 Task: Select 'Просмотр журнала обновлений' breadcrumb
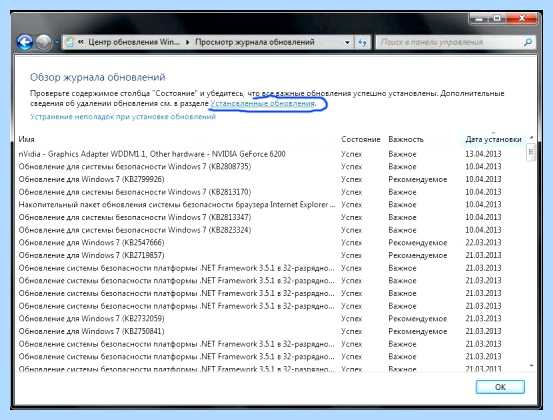255,42
